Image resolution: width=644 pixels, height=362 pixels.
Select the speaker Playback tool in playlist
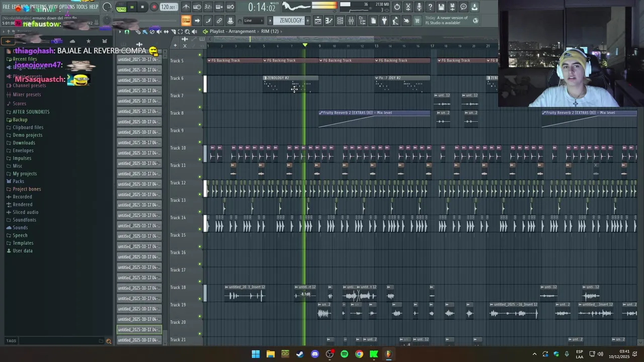coord(194,32)
